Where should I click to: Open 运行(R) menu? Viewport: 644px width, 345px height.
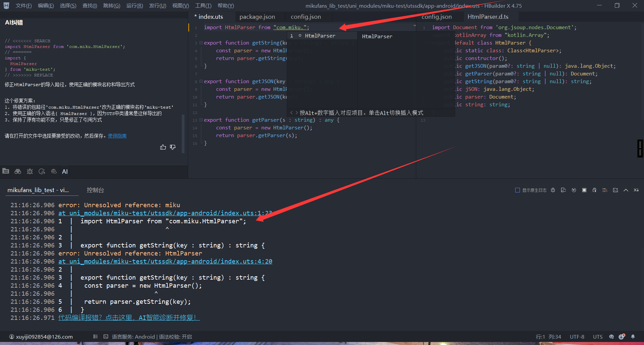pos(135,6)
